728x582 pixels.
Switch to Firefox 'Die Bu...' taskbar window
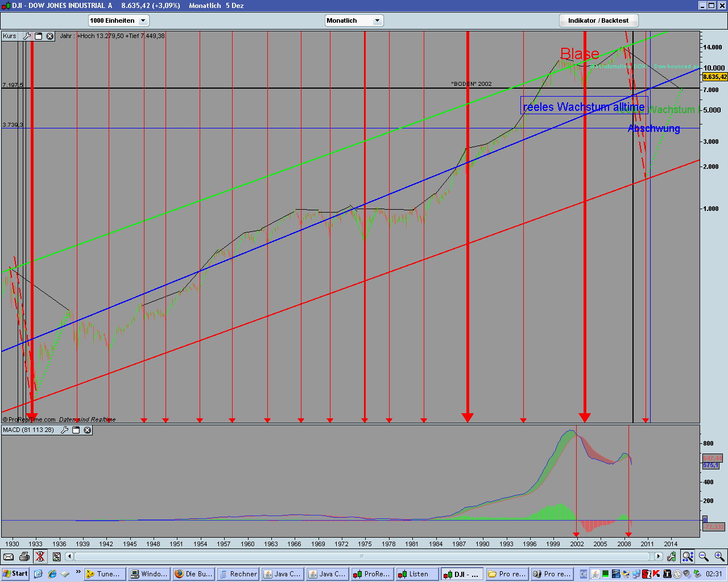click(193, 574)
